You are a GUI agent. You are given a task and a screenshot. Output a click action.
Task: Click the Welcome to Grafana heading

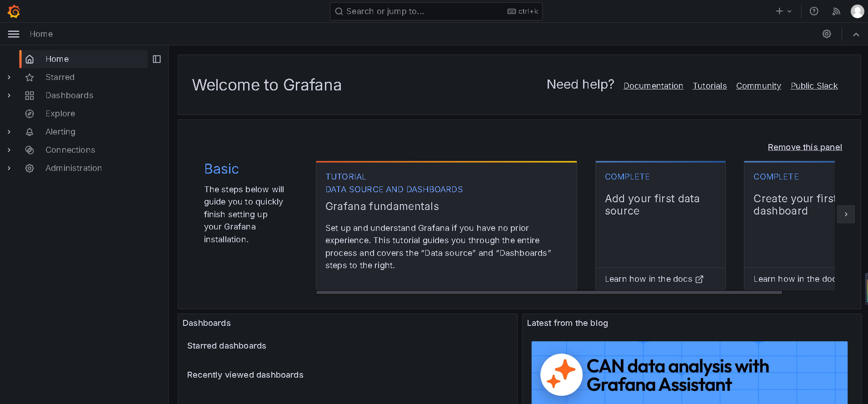point(267,85)
